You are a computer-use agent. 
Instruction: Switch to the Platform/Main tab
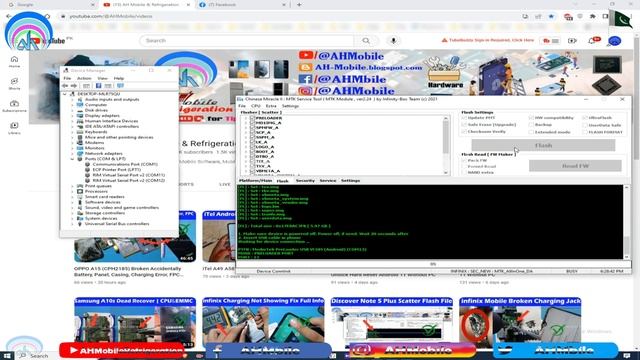(x=256, y=180)
